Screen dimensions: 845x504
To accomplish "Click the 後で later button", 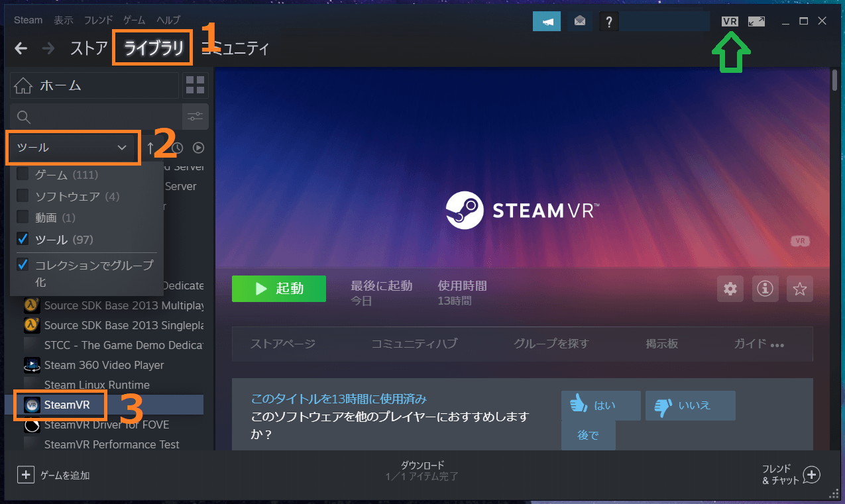I will pyautogui.click(x=589, y=435).
